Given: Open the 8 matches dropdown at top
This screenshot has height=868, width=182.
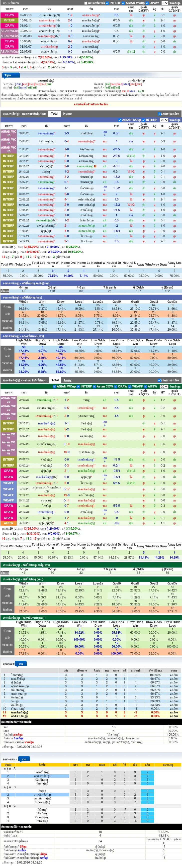Looking at the screenshot, I should pyautogui.click(x=165, y=3).
